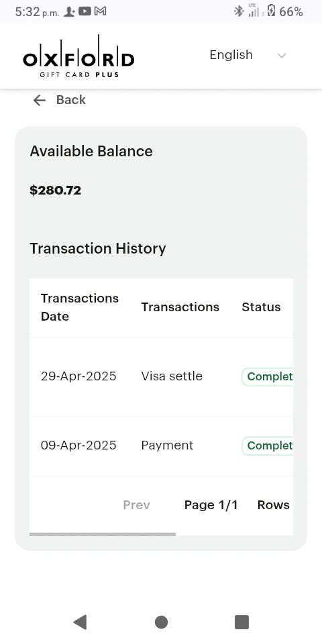Click the horizontal table scrollbar
Viewport: 322px width, 644px height.
[103, 534]
